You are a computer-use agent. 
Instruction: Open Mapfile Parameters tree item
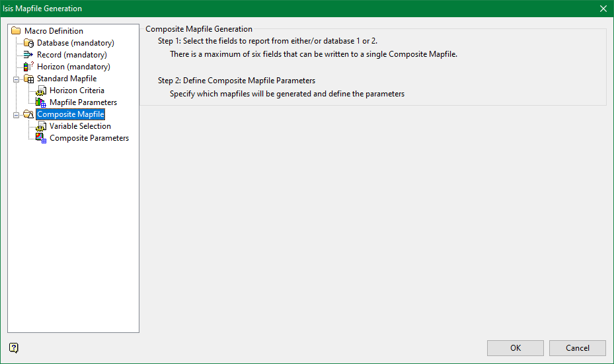[83, 102]
